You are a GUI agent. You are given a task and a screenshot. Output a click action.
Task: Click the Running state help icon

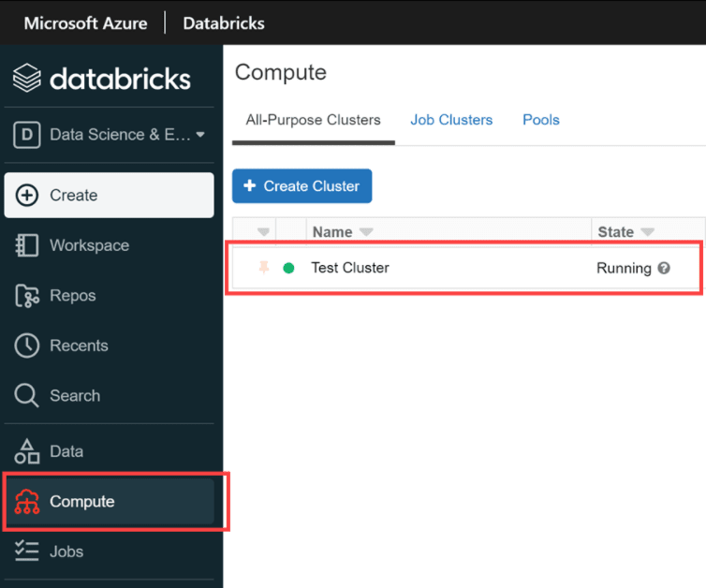(664, 268)
